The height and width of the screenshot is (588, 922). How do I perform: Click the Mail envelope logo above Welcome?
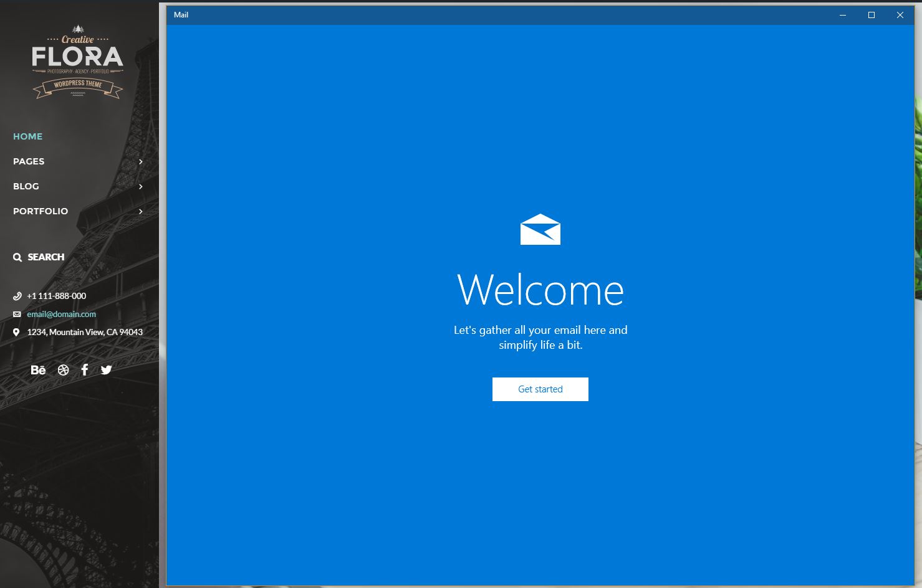540,229
